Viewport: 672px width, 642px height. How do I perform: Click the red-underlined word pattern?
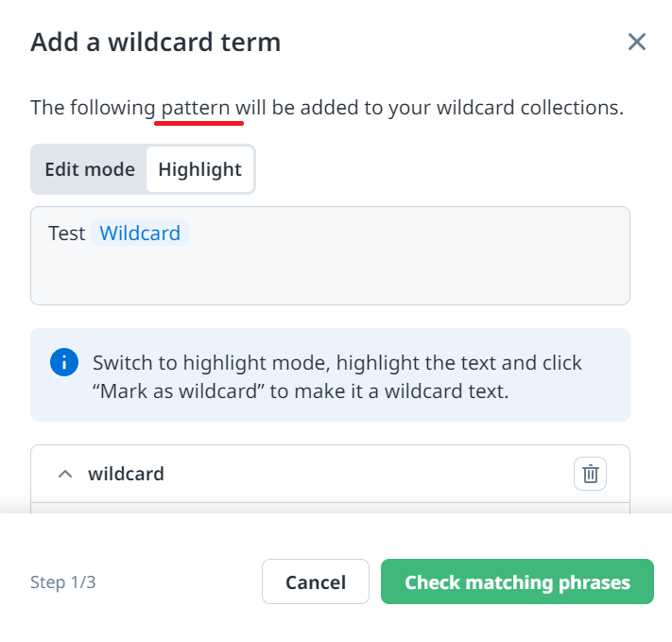(196, 107)
